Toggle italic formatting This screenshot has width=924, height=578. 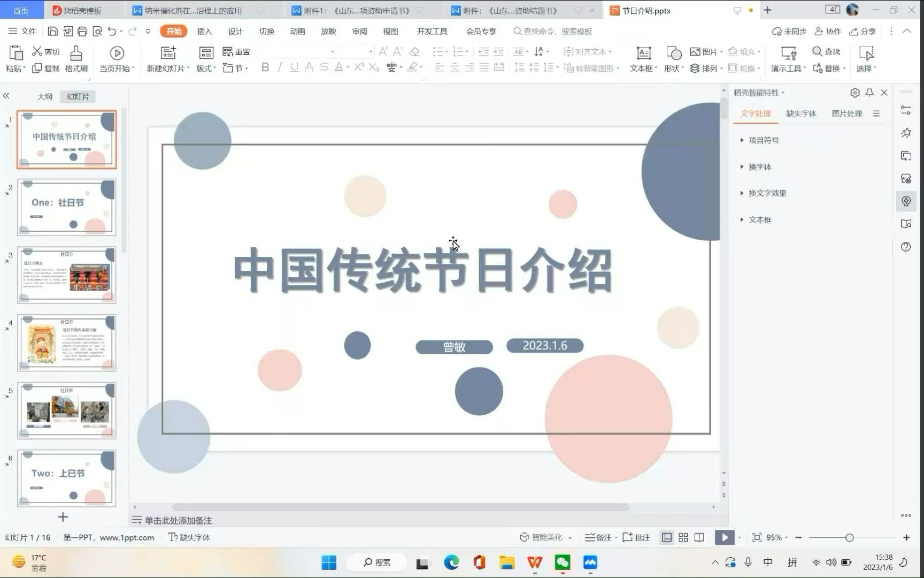279,67
